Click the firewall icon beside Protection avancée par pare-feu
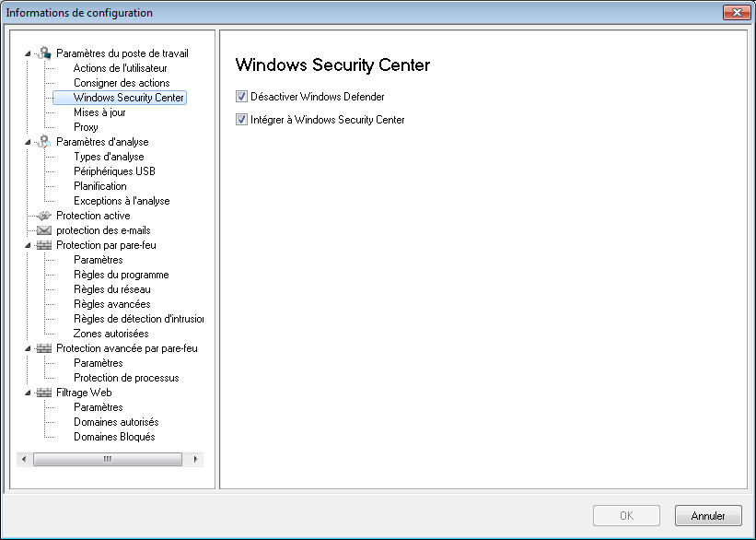756x540 pixels. (44, 348)
